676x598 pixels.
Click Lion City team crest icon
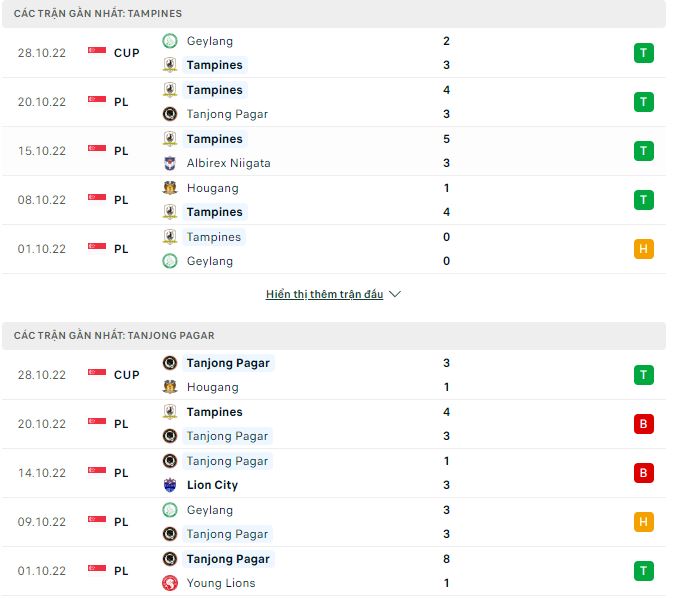(170, 485)
